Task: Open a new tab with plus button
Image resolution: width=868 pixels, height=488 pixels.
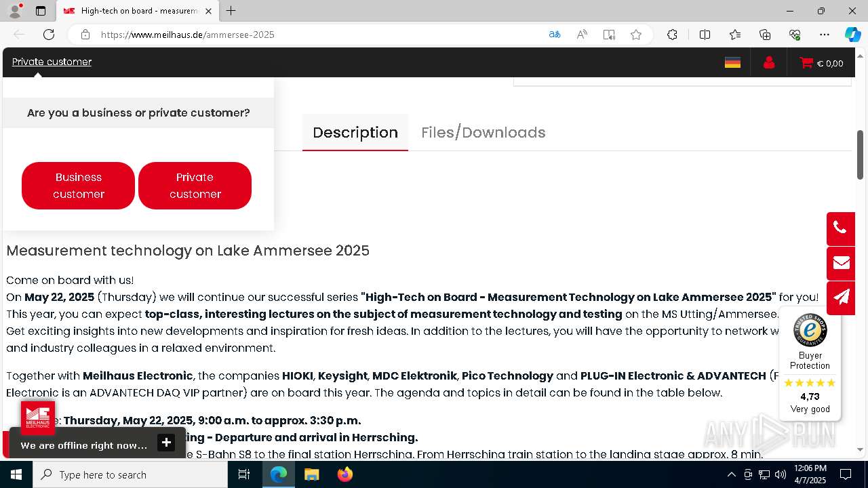Action: coord(231,11)
